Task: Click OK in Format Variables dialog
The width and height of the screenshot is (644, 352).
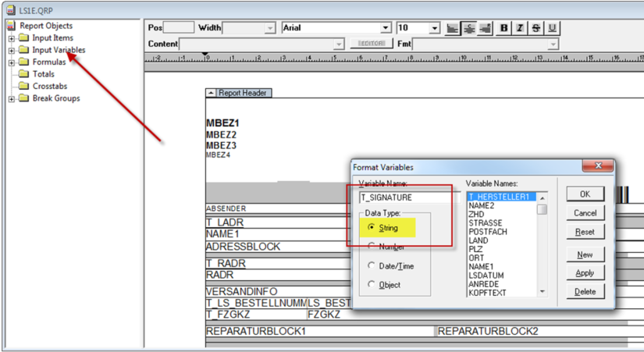Action: point(585,194)
